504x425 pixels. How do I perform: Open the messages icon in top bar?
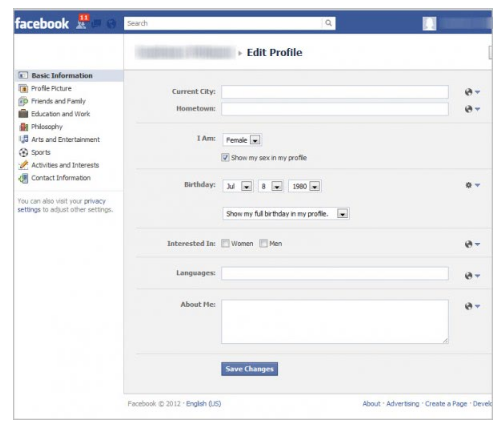(x=96, y=24)
